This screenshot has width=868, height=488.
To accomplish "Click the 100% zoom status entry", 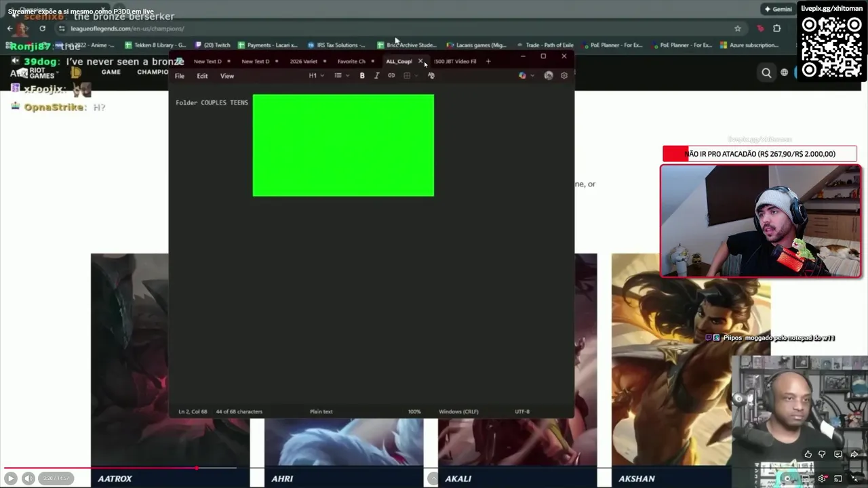I will (414, 411).
